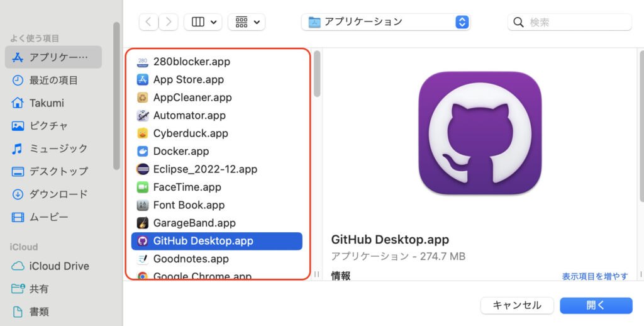Screen dimensions: 644x326
Task: Click the FaceTime app icon
Action: [x=143, y=187]
